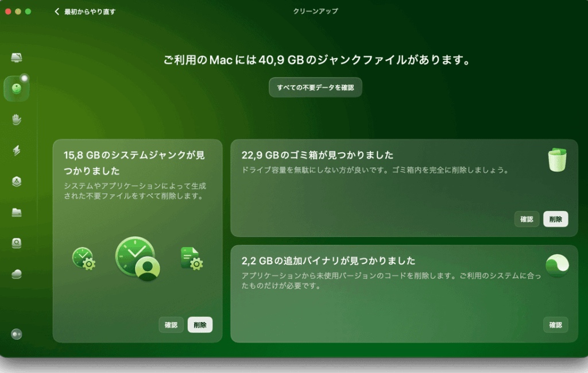Click 確認 in the trash card
The width and height of the screenshot is (588, 373).
pyautogui.click(x=527, y=219)
